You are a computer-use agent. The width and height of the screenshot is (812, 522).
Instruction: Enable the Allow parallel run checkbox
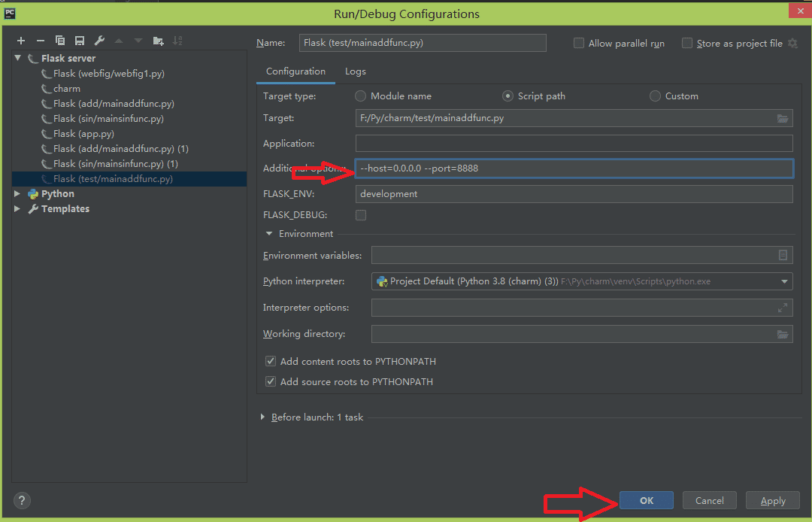coord(579,44)
